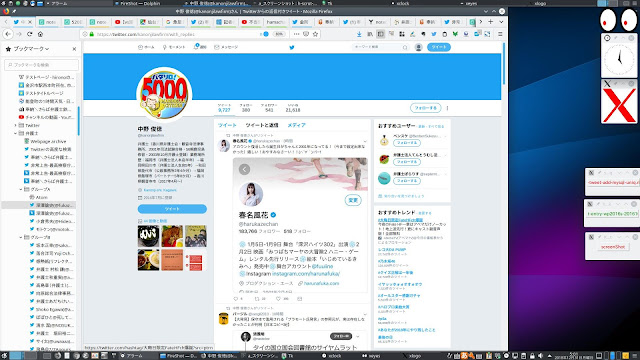Click in the bookmarks search field
This screenshot has height=360, width=640.
41,64
